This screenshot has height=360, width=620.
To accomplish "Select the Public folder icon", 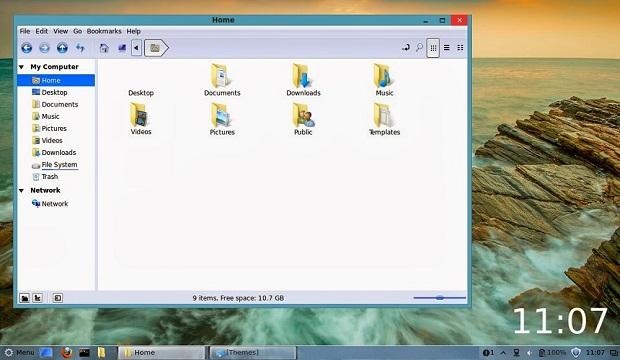I will click(303, 115).
